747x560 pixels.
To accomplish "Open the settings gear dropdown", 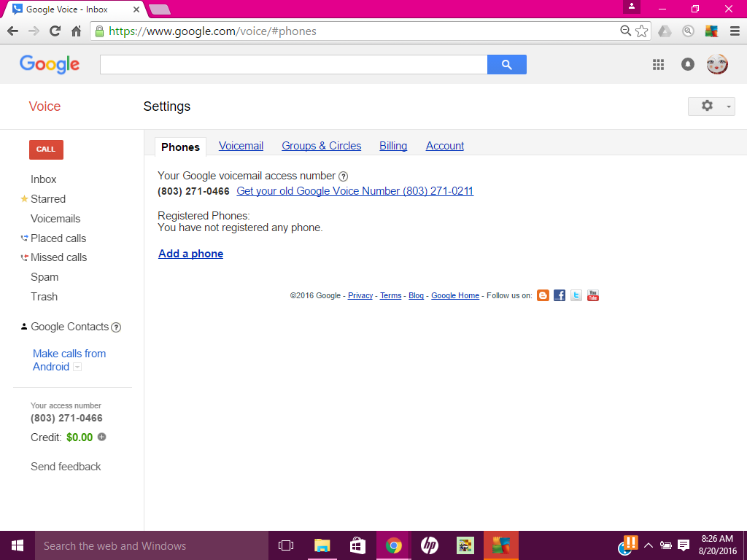I will [711, 106].
